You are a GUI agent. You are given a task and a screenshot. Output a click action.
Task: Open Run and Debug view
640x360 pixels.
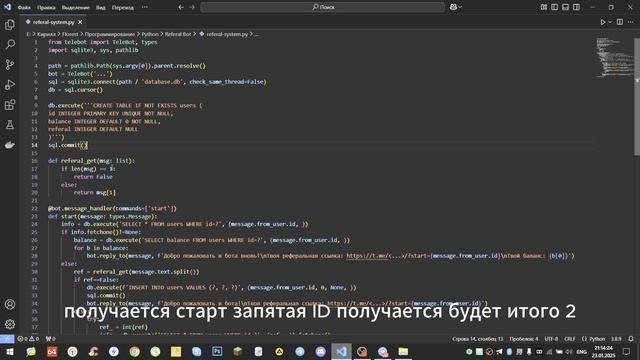(x=10, y=84)
